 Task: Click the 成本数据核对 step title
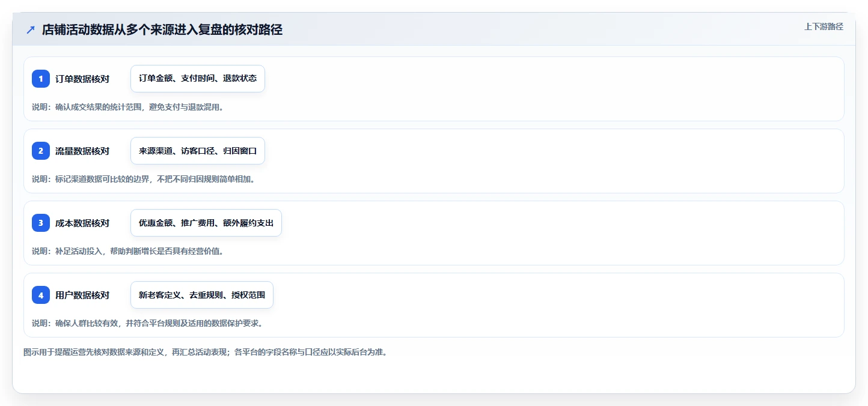pos(82,223)
